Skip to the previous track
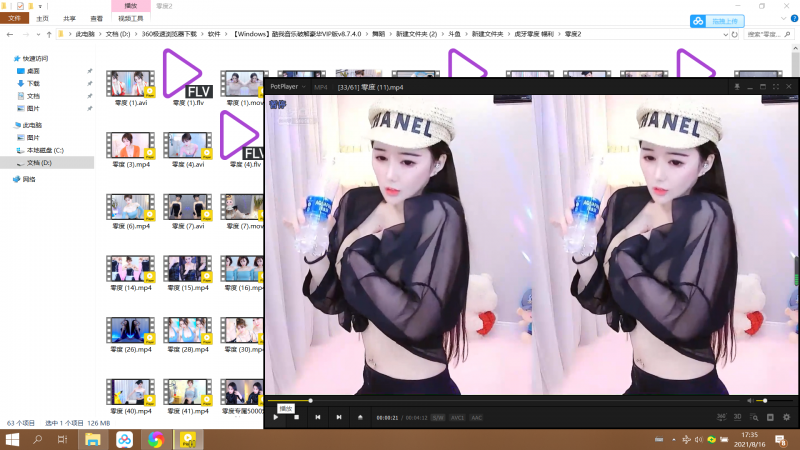 (x=318, y=417)
